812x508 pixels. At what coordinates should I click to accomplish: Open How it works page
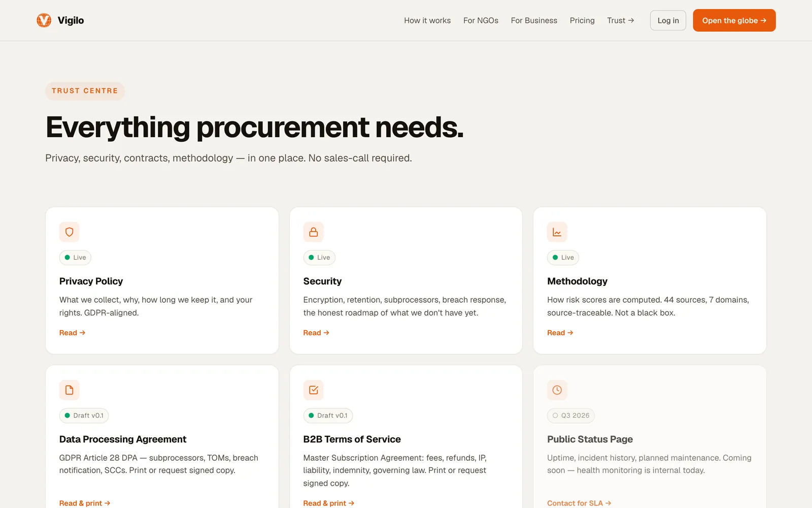pos(427,20)
